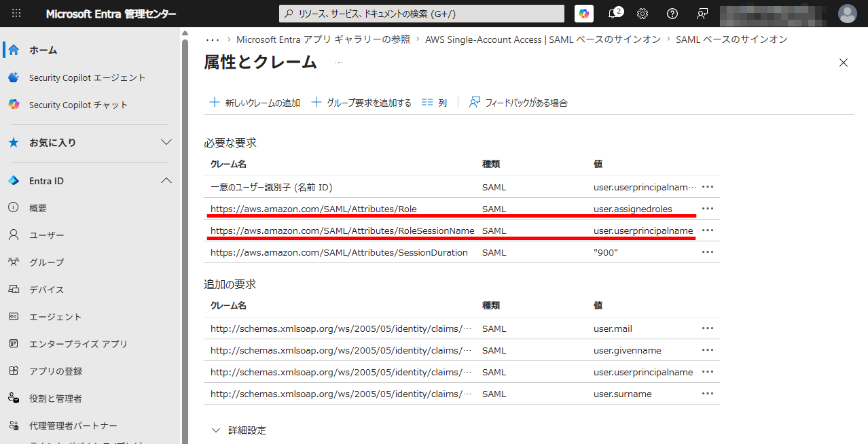
Task: Open アプリの登録 icon in sidebar
Action: [14, 371]
